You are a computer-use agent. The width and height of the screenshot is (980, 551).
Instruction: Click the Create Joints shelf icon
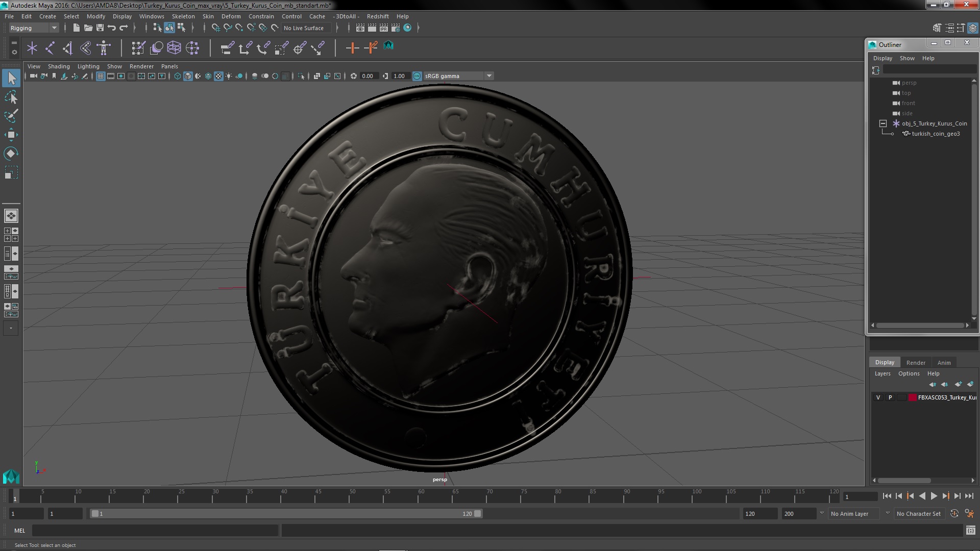coord(50,48)
